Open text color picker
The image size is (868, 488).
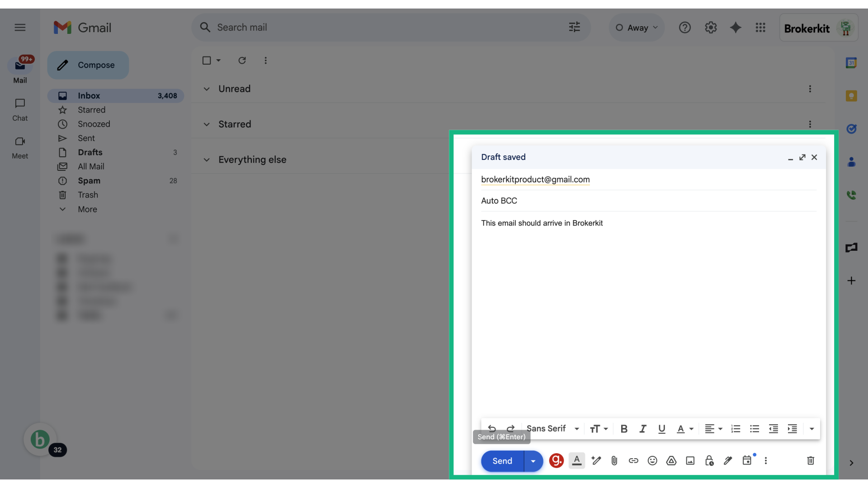685,429
